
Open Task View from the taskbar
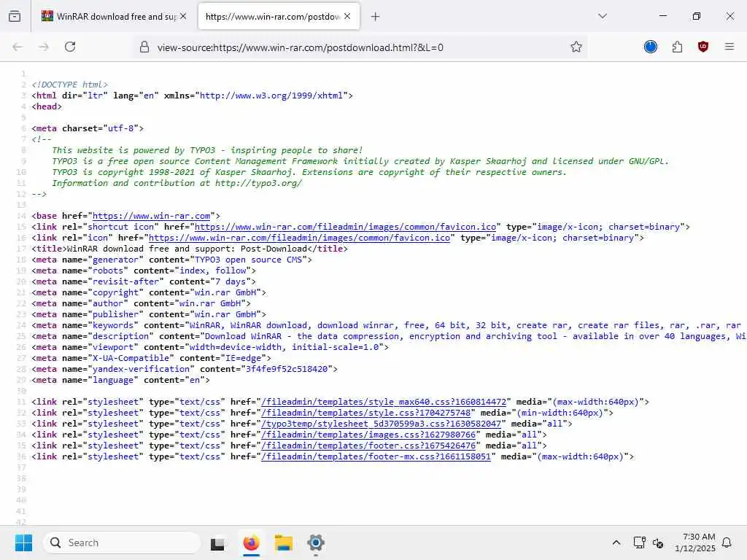point(217,542)
